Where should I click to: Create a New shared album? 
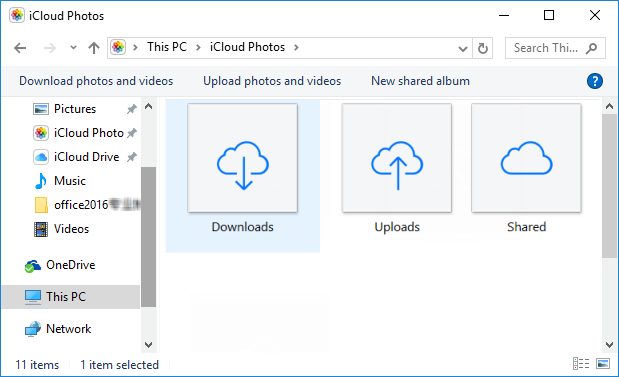click(x=420, y=81)
